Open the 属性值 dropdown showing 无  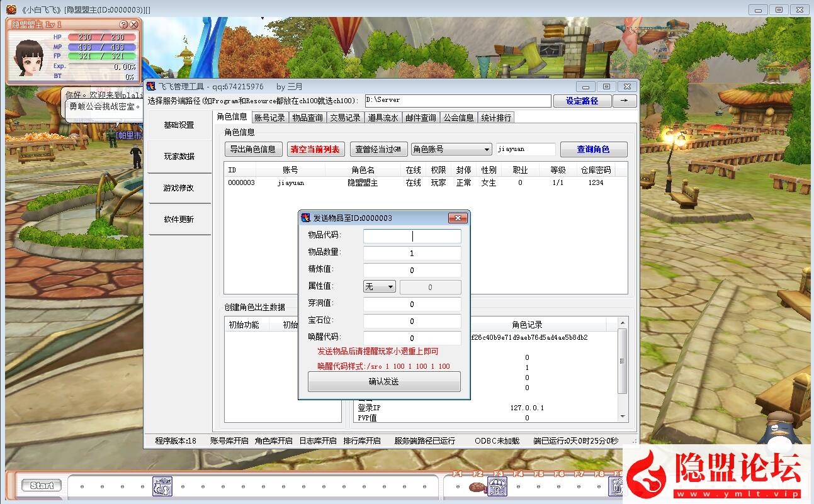pyautogui.click(x=379, y=287)
